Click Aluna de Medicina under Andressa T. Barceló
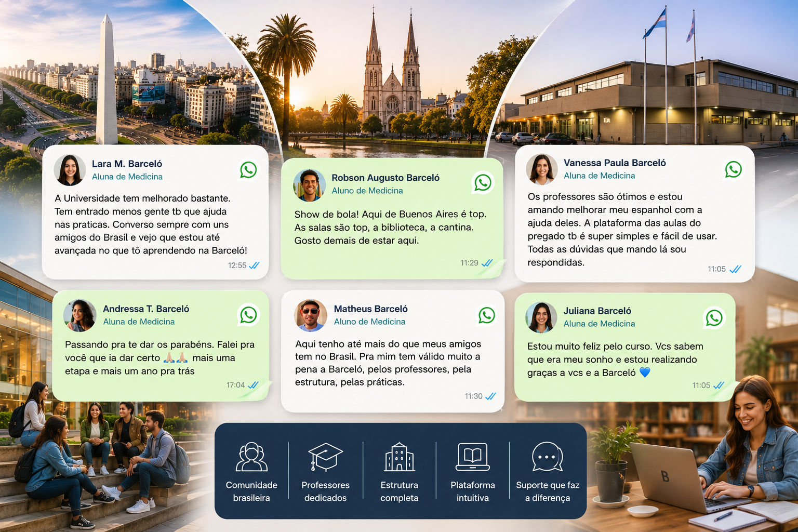798x532 pixels. click(139, 322)
